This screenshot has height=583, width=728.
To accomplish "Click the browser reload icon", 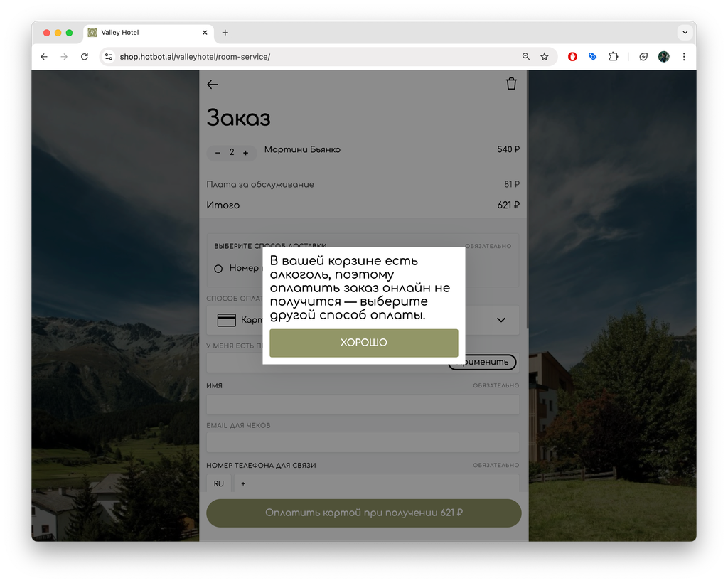I will pyautogui.click(x=85, y=57).
